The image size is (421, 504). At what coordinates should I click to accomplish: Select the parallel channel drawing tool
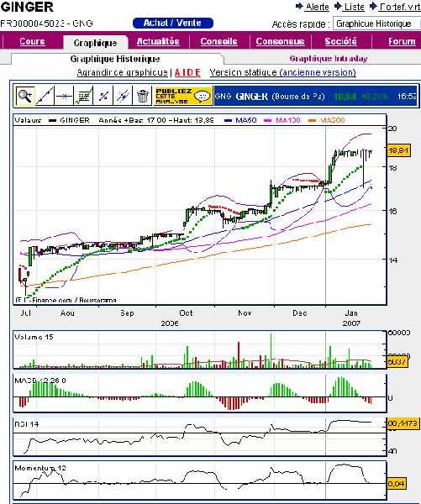coord(122,96)
